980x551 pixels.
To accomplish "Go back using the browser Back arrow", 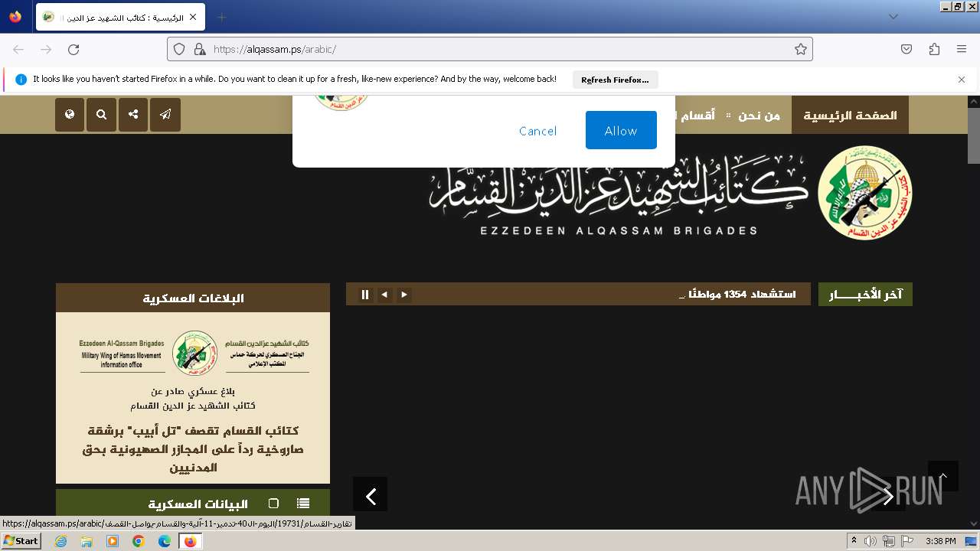I will 18,49.
